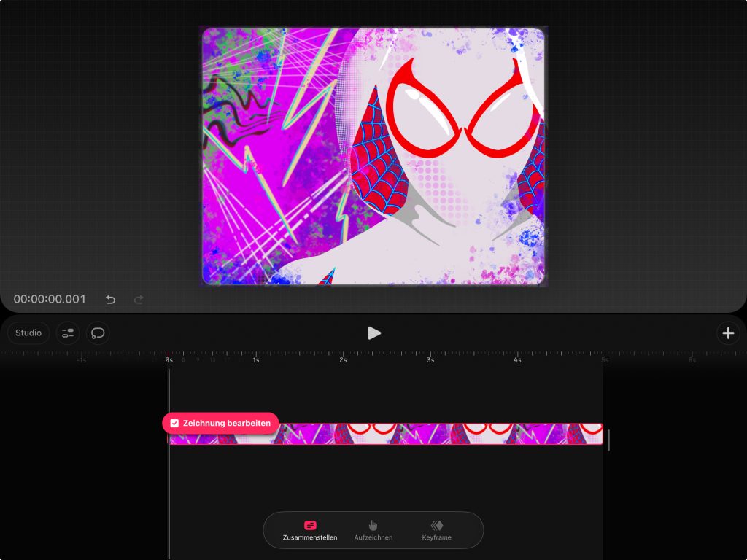Jump to the 3s ruler mark

430,359
